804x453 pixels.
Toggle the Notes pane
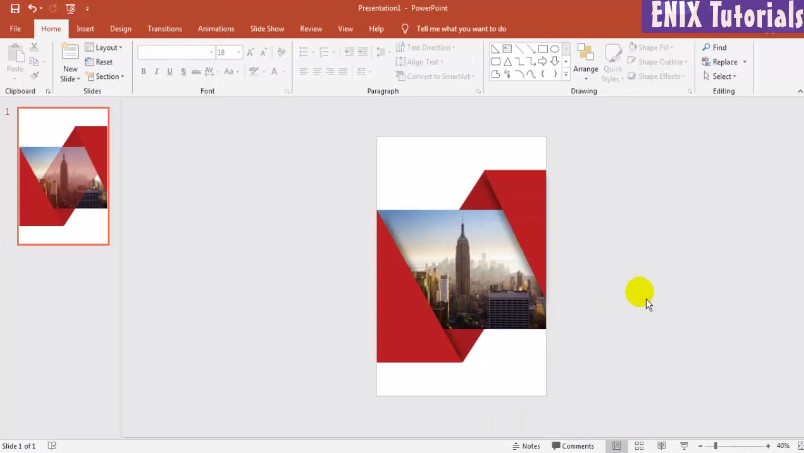click(x=526, y=446)
